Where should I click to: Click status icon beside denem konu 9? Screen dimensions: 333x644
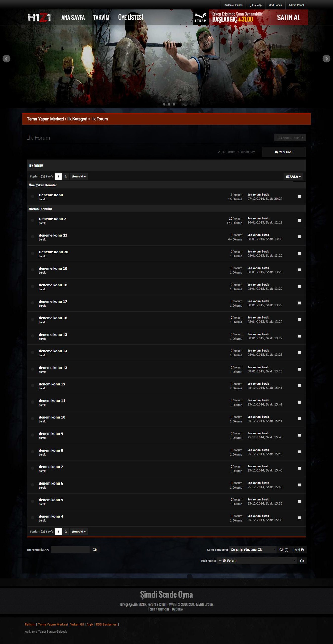click(x=33, y=435)
